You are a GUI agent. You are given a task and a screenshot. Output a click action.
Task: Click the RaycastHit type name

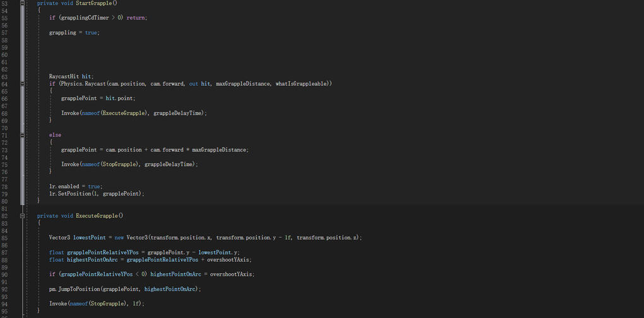click(x=64, y=76)
